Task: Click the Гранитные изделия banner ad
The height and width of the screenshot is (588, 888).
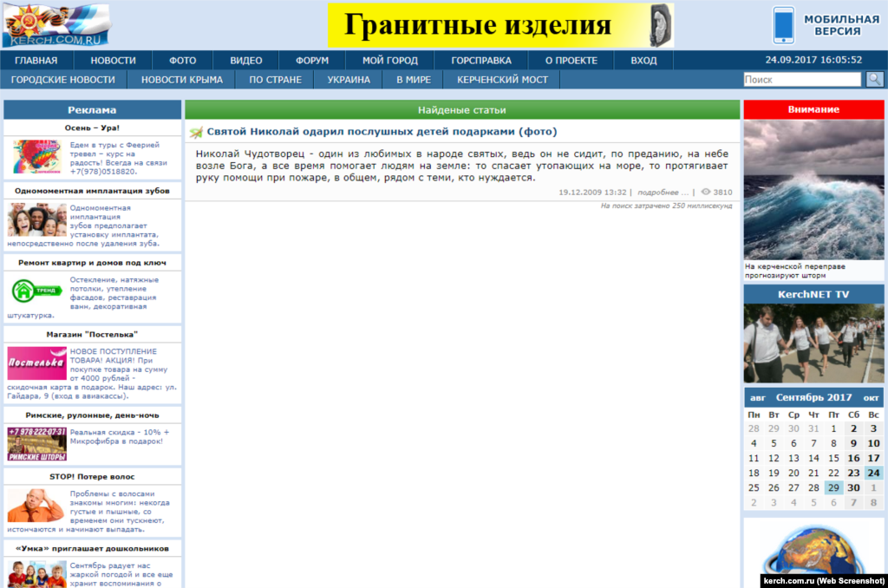Action: click(500, 25)
